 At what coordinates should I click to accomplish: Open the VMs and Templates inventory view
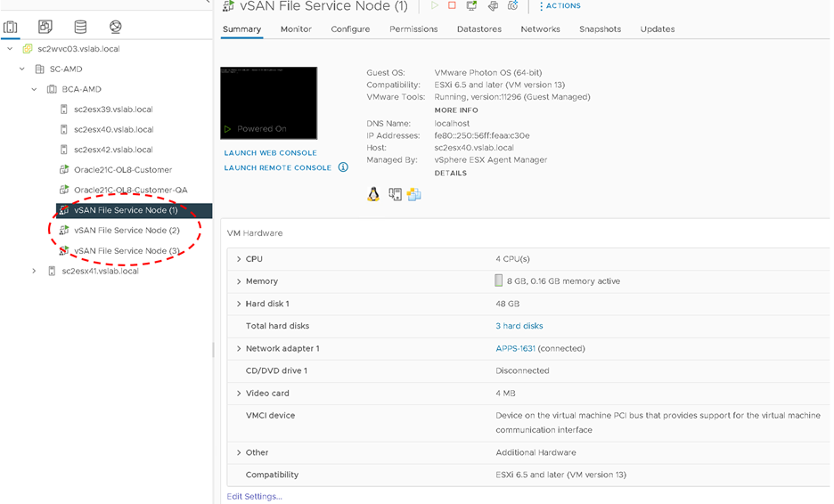[x=45, y=27]
